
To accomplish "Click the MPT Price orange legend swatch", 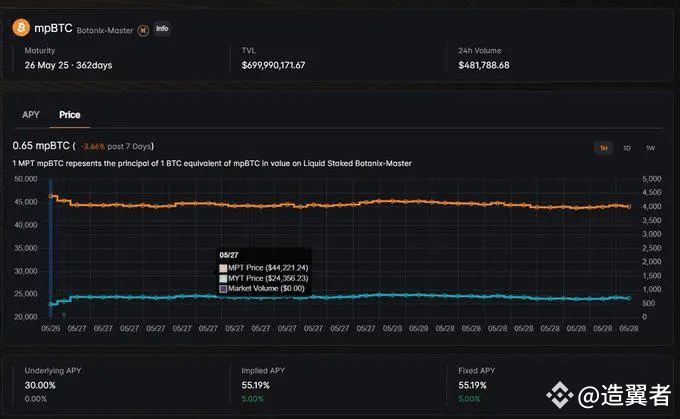I will pos(222,268).
